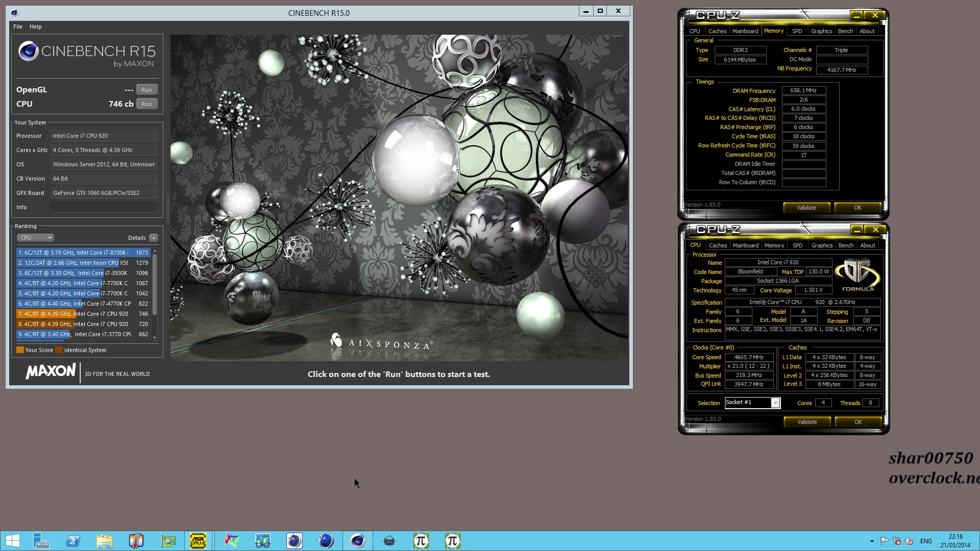Show hidden system tray icons
The image size is (980, 551).
(x=872, y=541)
